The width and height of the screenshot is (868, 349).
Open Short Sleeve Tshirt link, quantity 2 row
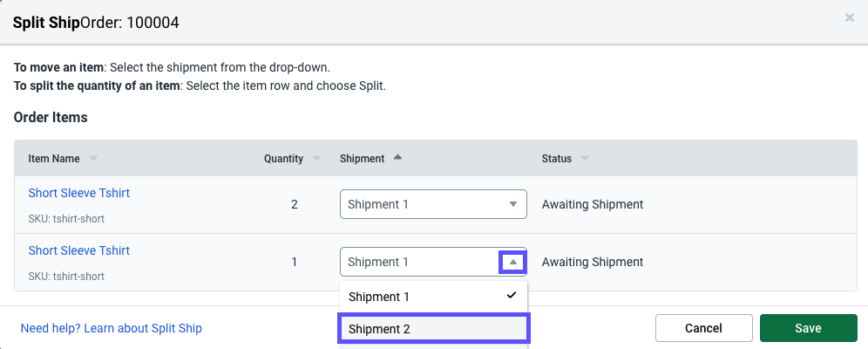(79, 193)
